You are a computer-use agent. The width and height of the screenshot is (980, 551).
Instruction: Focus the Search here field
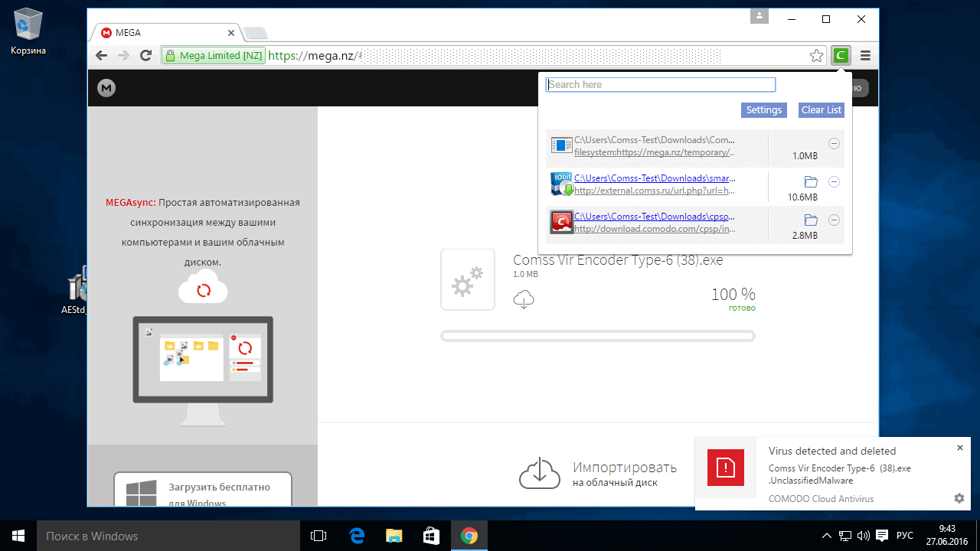[x=661, y=85]
